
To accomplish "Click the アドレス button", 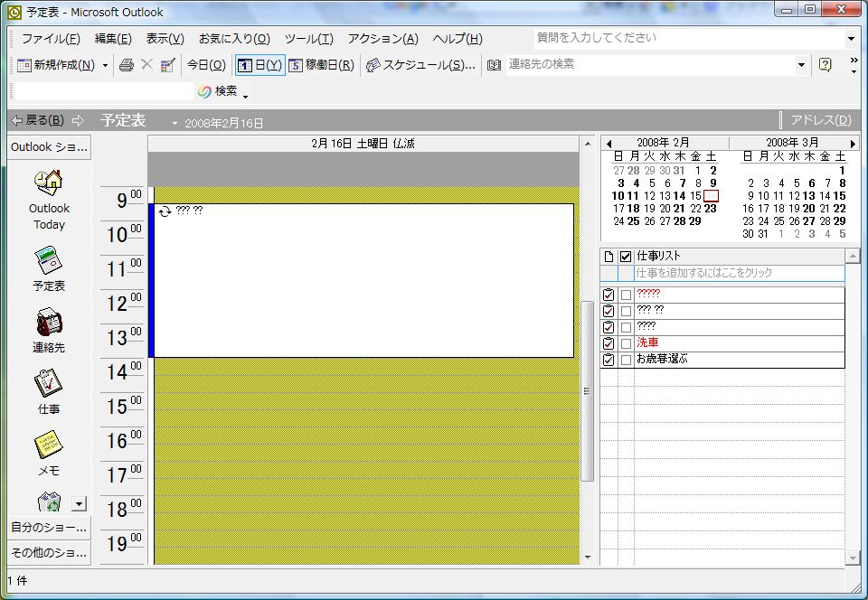I will (820, 120).
